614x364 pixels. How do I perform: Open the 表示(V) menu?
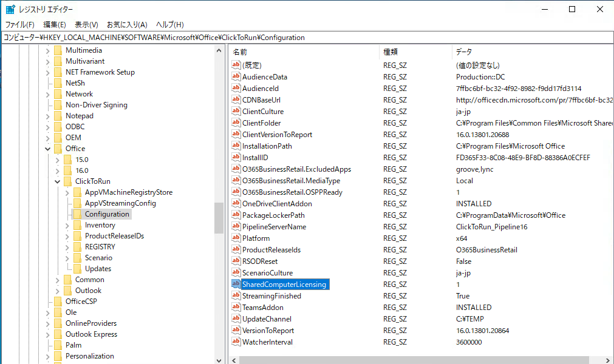pyautogui.click(x=86, y=25)
